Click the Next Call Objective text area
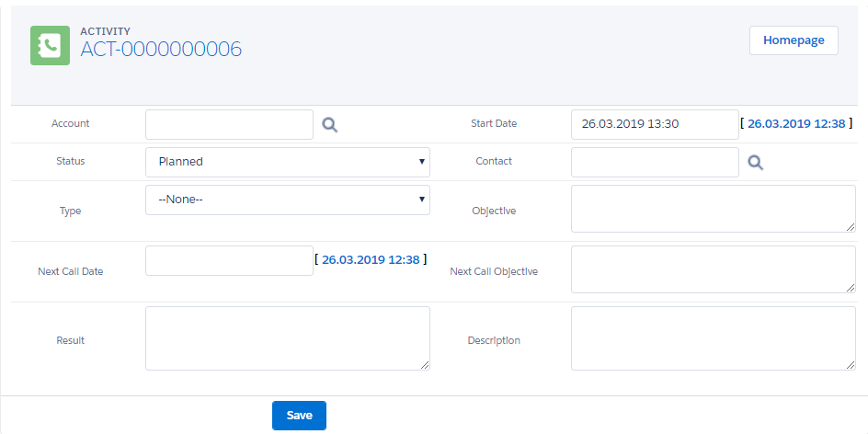The image size is (868, 434). coord(713,269)
